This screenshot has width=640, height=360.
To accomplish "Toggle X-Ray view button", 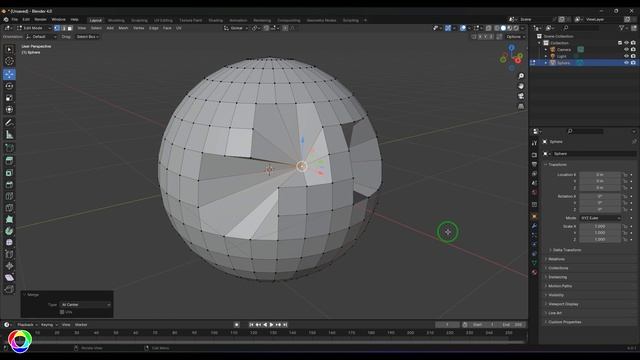I will tap(489, 28).
